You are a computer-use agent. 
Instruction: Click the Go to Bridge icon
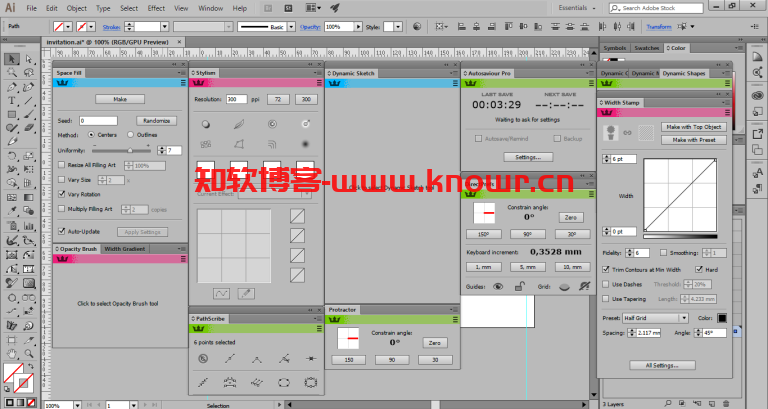click(x=268, y=8)
